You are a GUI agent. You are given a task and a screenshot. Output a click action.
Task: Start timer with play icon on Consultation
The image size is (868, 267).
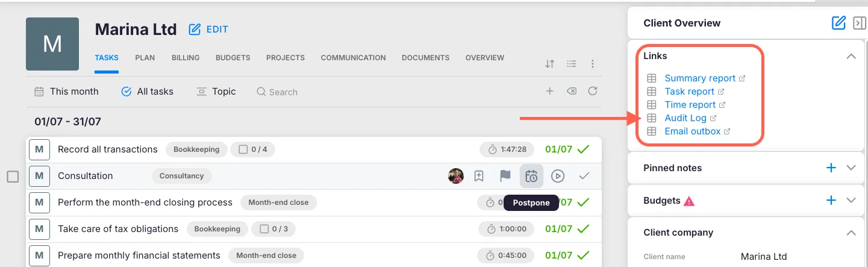tap(558, 176)
